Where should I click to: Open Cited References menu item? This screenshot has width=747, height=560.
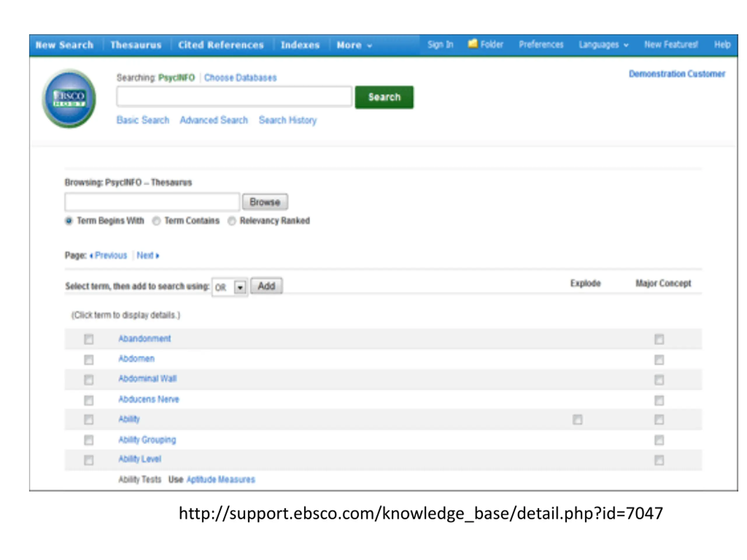tap(221, 45)
